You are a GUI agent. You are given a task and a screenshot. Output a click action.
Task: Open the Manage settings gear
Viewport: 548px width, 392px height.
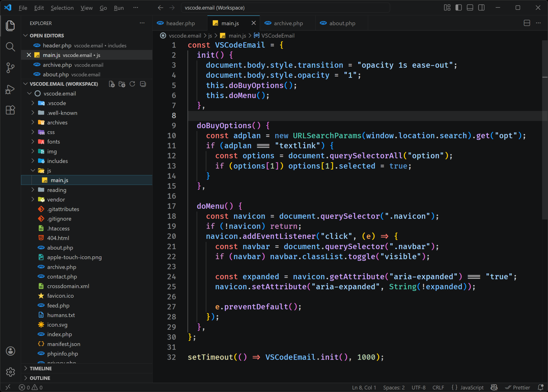(x=10, y=372)
